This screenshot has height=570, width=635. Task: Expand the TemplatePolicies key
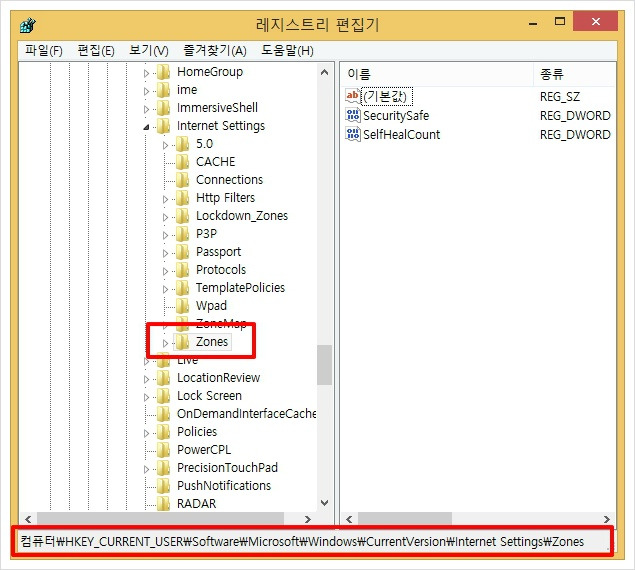[x=165, y=289]
